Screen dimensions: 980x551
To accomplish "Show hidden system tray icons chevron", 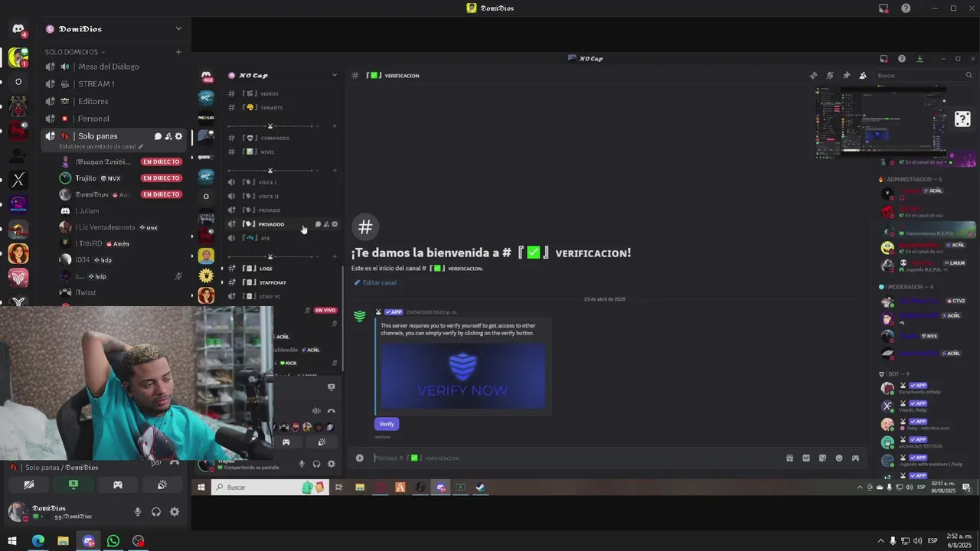I will 880,541.
